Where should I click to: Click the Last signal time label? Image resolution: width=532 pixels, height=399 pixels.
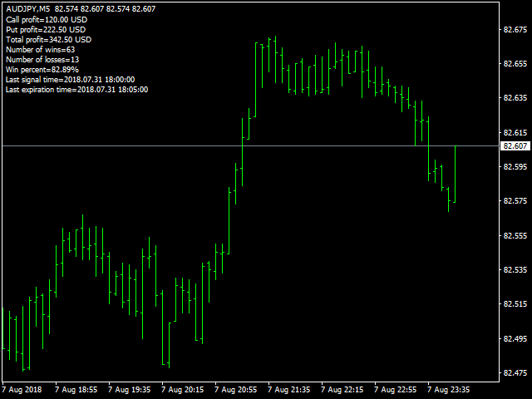(x=70, y=80)
